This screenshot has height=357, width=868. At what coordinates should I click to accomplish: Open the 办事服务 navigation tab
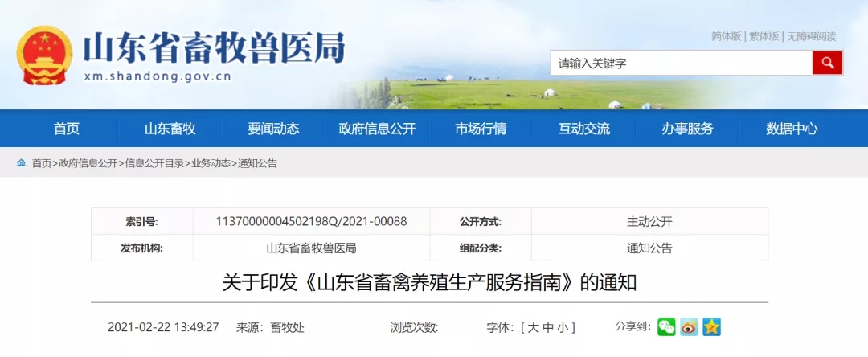pyautogui.click(x=687, y=129)
